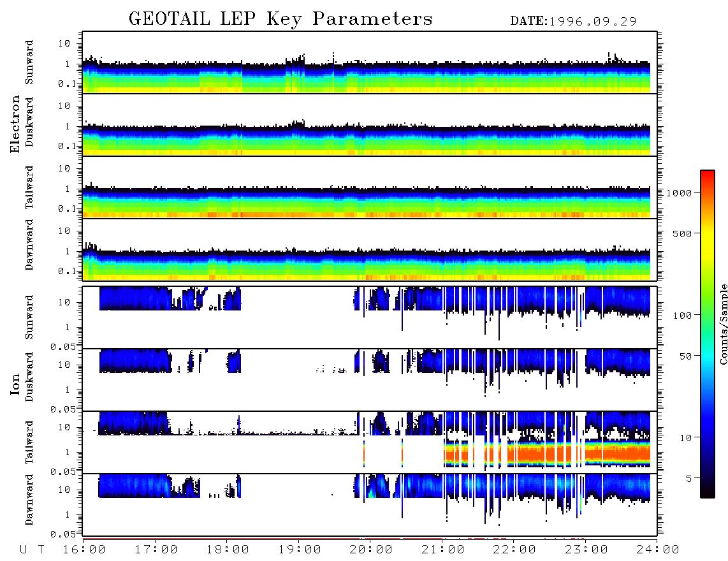Click the 0.05 tick of Ion Dawnward panel
Viewport: 728px width, 561px height.
pos(63,534)
